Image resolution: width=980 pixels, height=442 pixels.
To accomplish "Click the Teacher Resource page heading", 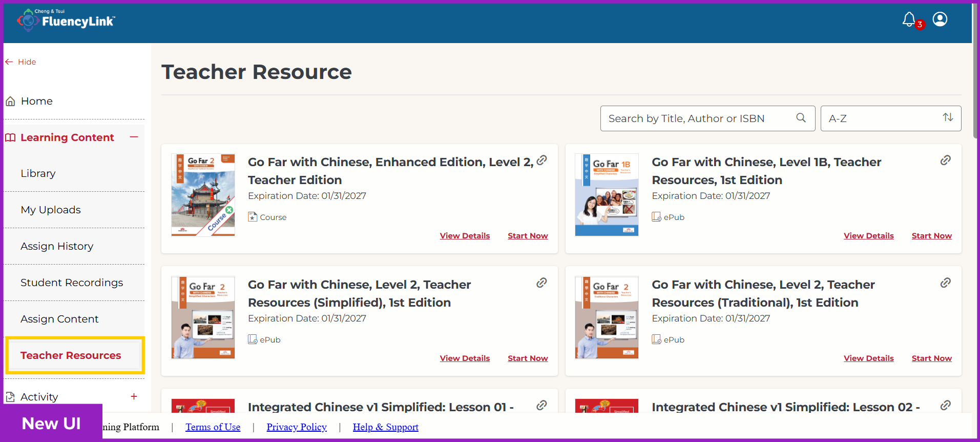I will coord(257,72).
